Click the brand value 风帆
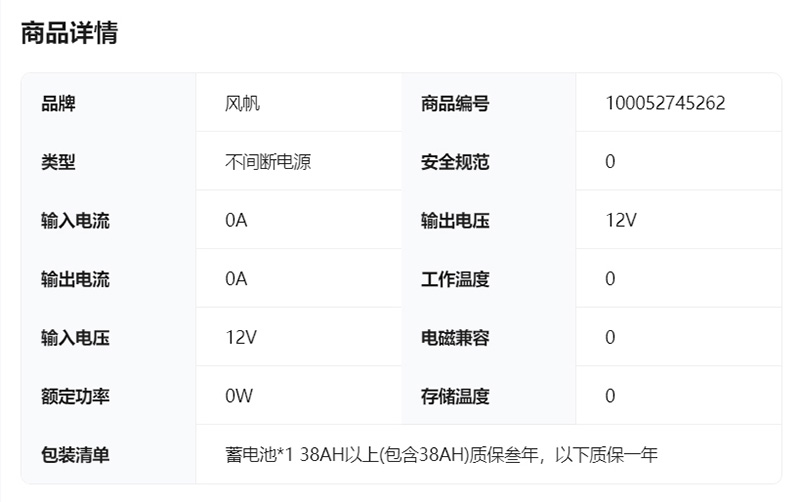The width and height of the screenshot is (800, 502). point(243,103)
